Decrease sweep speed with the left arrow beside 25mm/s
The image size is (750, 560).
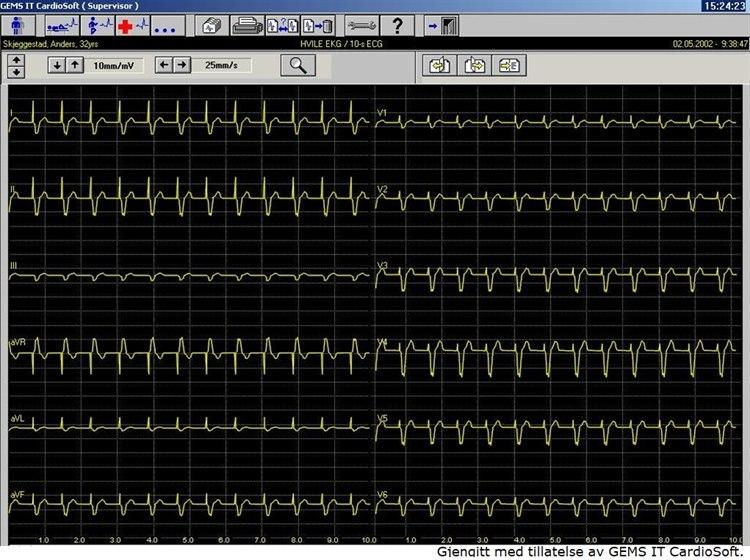coord(164,65)
